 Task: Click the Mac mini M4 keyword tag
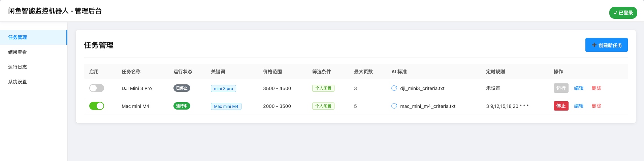(226, 106)
